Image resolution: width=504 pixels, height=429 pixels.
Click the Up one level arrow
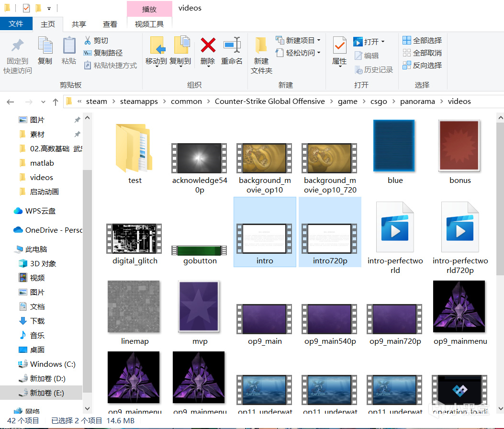[56, 102]
